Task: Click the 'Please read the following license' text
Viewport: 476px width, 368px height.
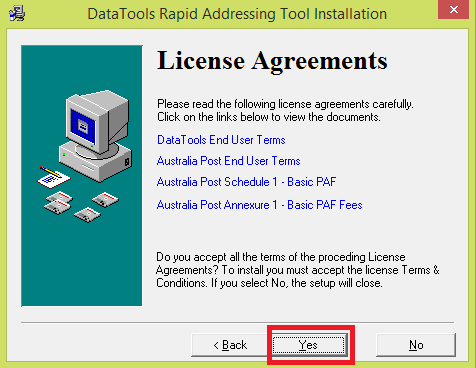Action: [x=285, y=110]
